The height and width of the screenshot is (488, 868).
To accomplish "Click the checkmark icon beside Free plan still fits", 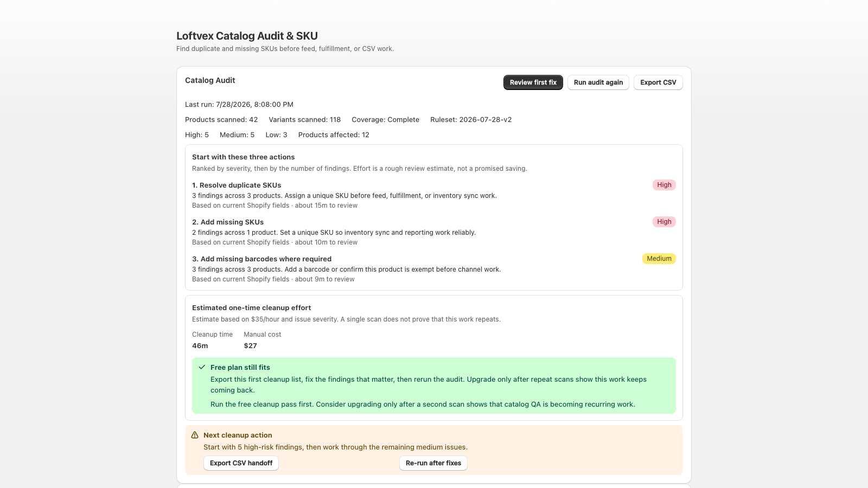I will [x=202, y=367].
